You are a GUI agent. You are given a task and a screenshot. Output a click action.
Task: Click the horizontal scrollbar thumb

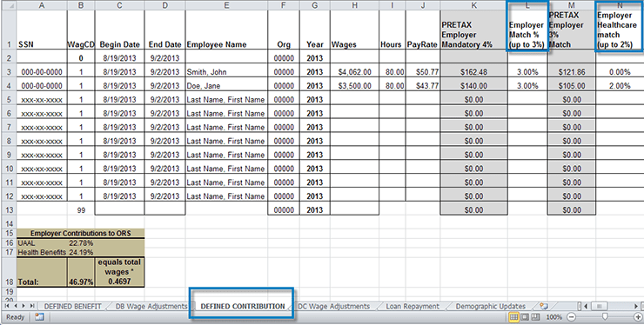click(x=600, y=306)
